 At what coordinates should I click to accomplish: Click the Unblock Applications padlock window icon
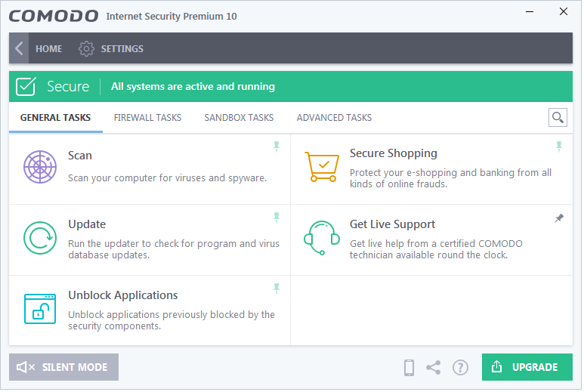[40, 309]
